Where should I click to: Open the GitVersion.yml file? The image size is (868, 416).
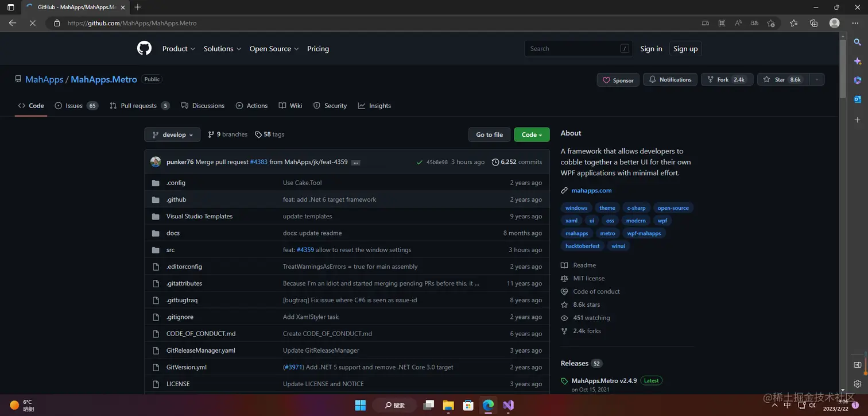pos(186,367)
